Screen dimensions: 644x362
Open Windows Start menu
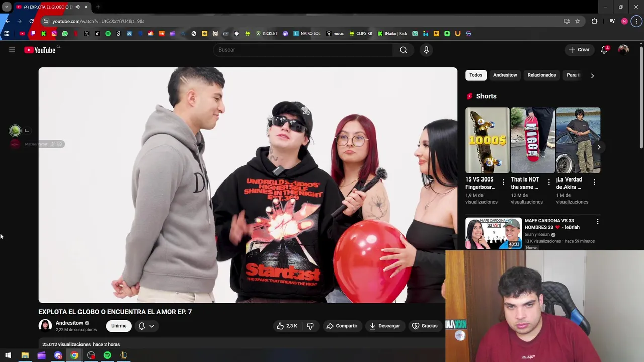[8, 355]
